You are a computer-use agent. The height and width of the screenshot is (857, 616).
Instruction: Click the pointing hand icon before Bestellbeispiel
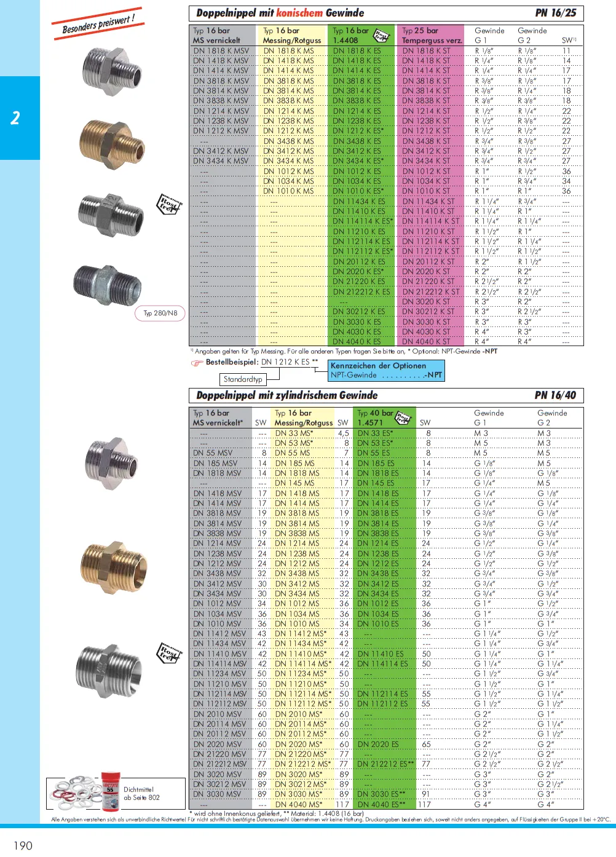(197, 363)
